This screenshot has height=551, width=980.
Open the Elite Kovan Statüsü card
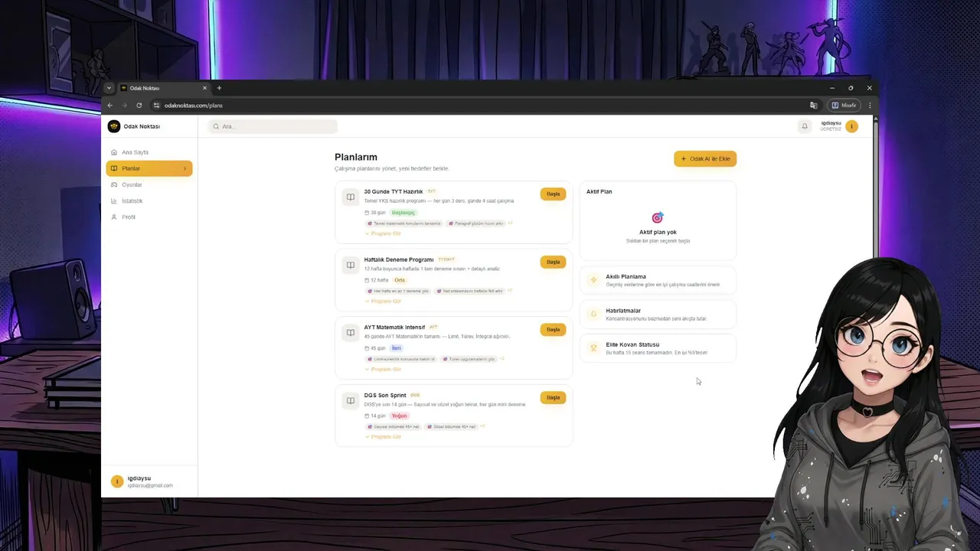point(658,347)
